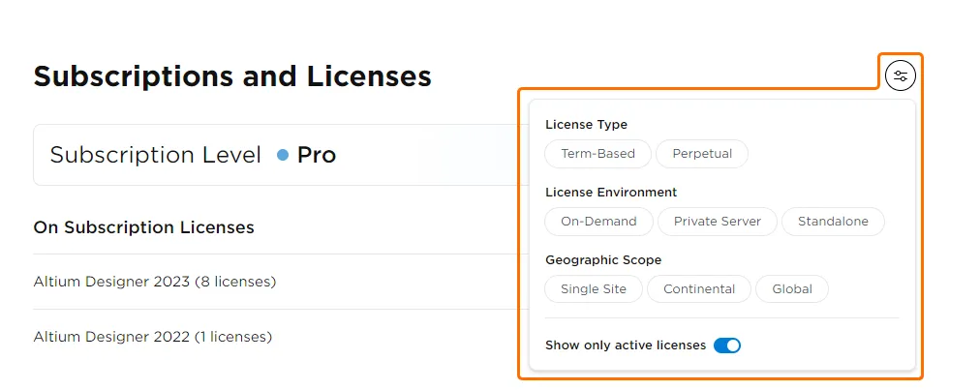Screen dimensions: 980x390
Task: Expand Altium Designer 2023 licenses row
Action: (155, 282)
